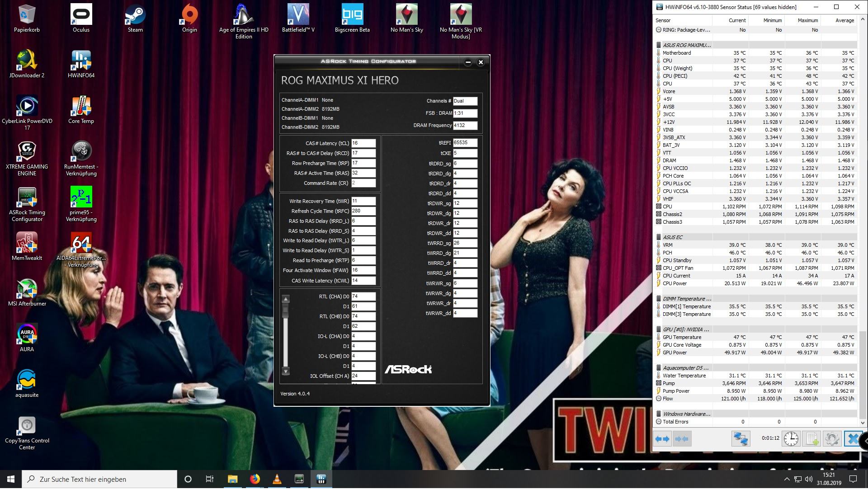Show hidden tray icons chevron
This screenshot has height=489, width=868.
click(787, 480)
